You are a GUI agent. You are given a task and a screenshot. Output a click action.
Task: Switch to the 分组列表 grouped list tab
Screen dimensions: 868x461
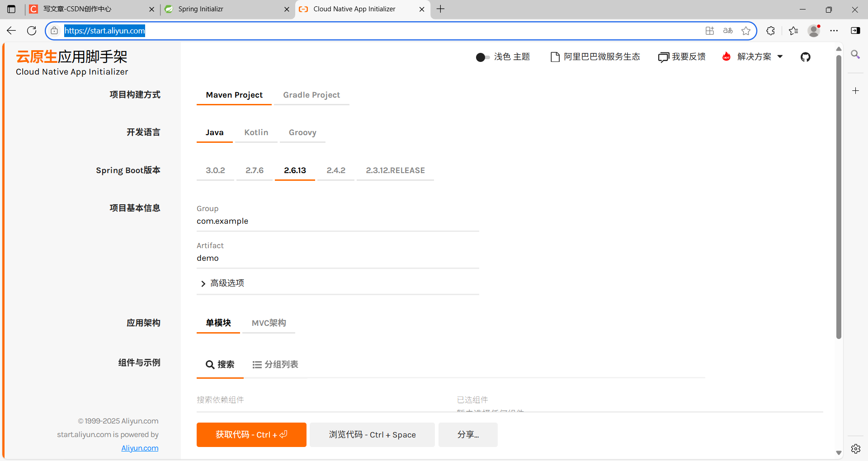[275, 364]
